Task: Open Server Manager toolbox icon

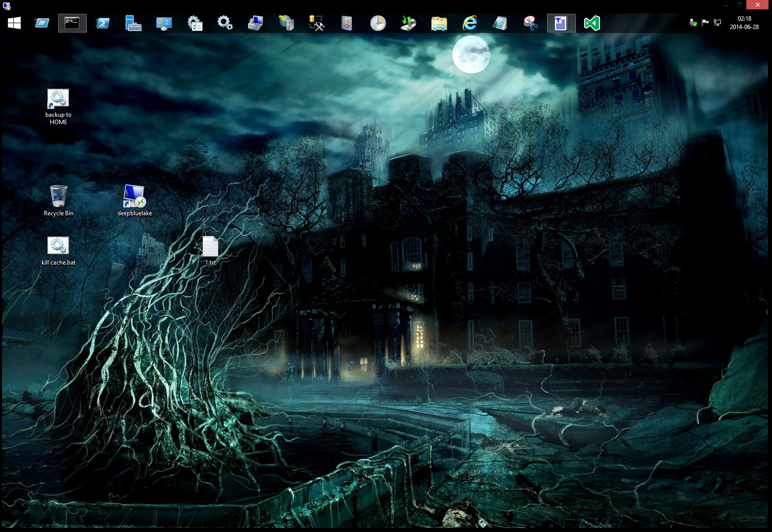Action: (133, 23)
